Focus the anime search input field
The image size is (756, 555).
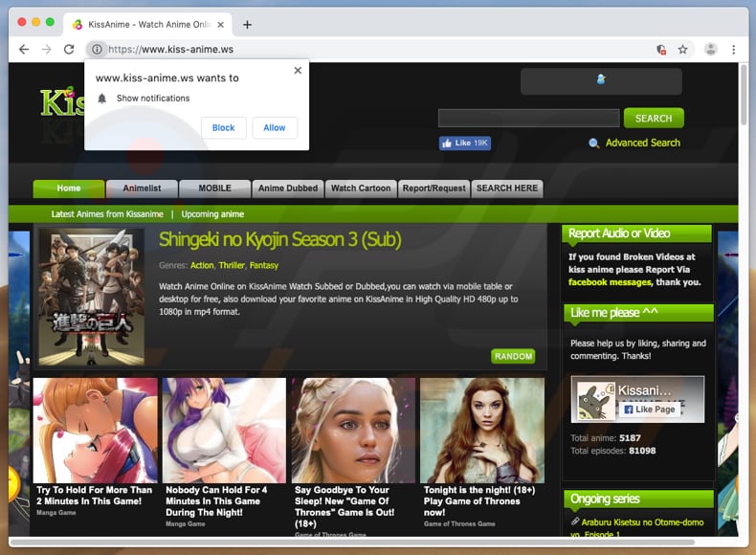[528, 118]
